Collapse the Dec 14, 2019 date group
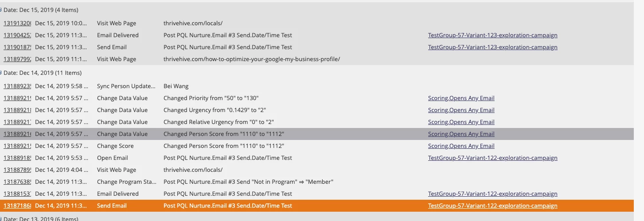 (1, 73)
